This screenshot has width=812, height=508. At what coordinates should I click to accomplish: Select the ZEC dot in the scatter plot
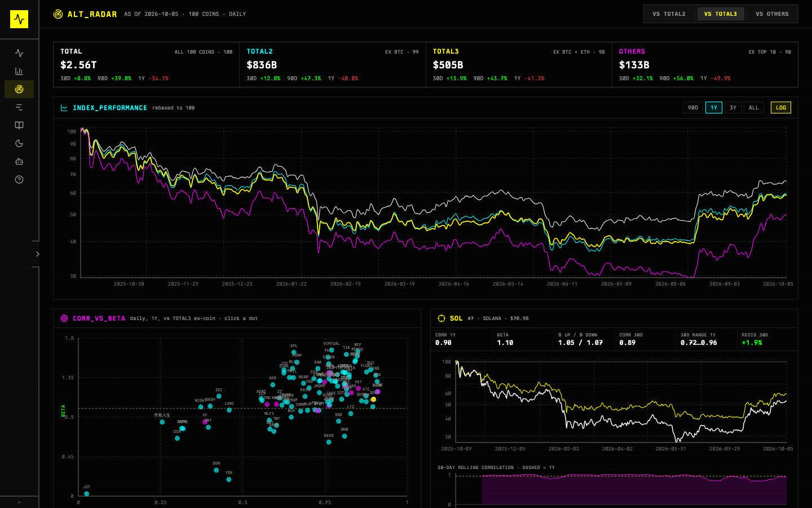click(x=219, y=396)
